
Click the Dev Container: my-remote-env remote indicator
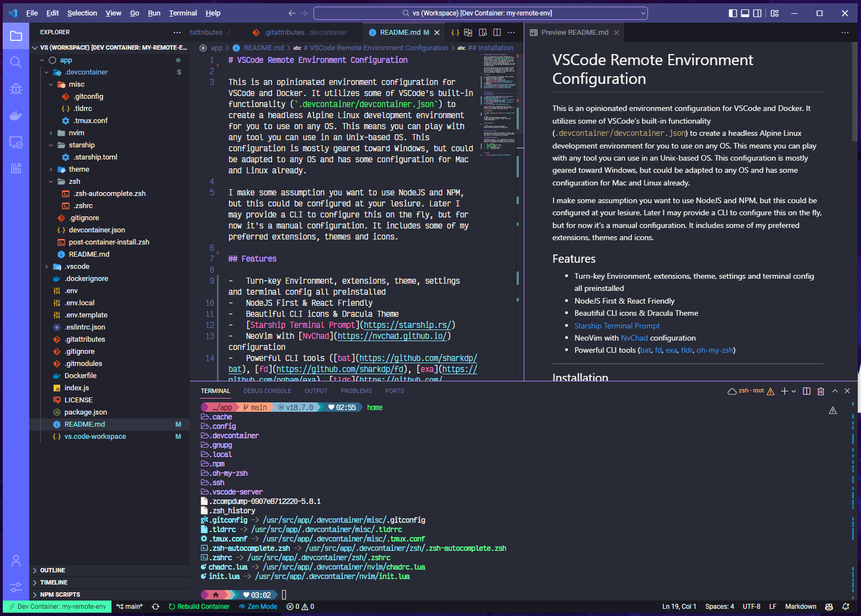tap(57, 607)
